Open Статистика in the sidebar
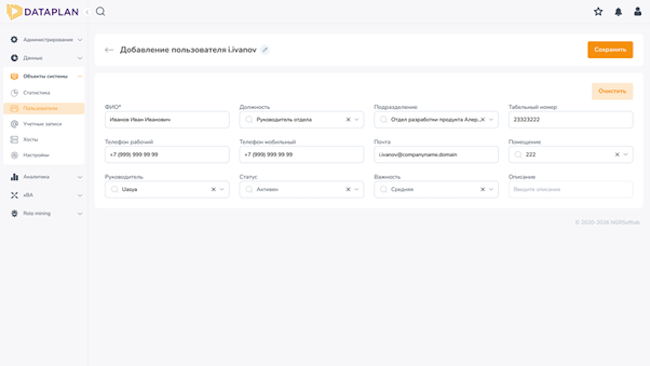The height and width of the screenshot is (366, 650). tap(44, 93)
